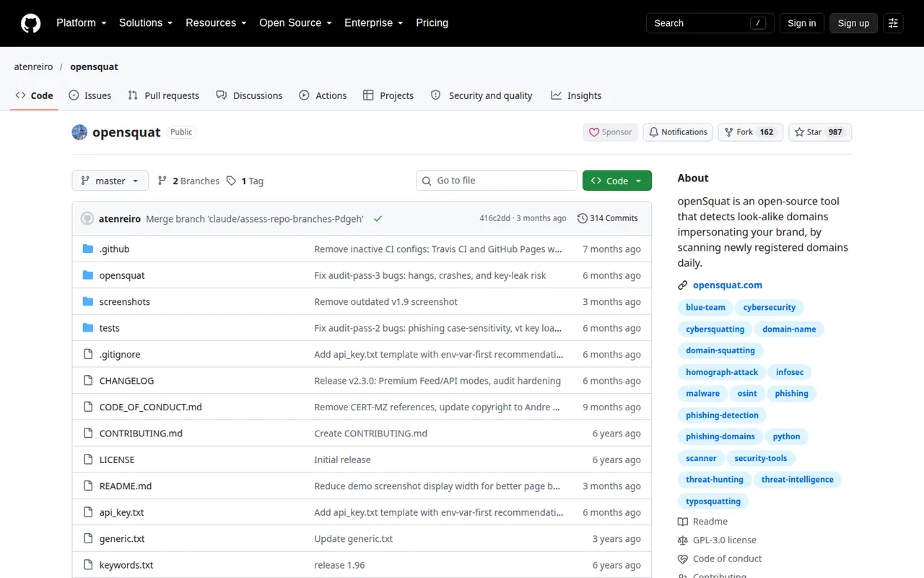Screen dimensions: 924x578
Task: Open the Notifications button
Action: 678,132
